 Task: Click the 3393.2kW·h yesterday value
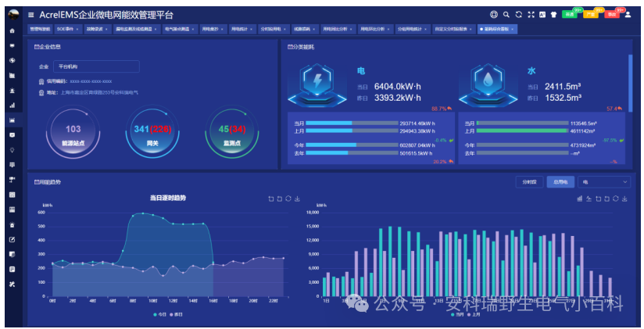[x=398, y=98]
